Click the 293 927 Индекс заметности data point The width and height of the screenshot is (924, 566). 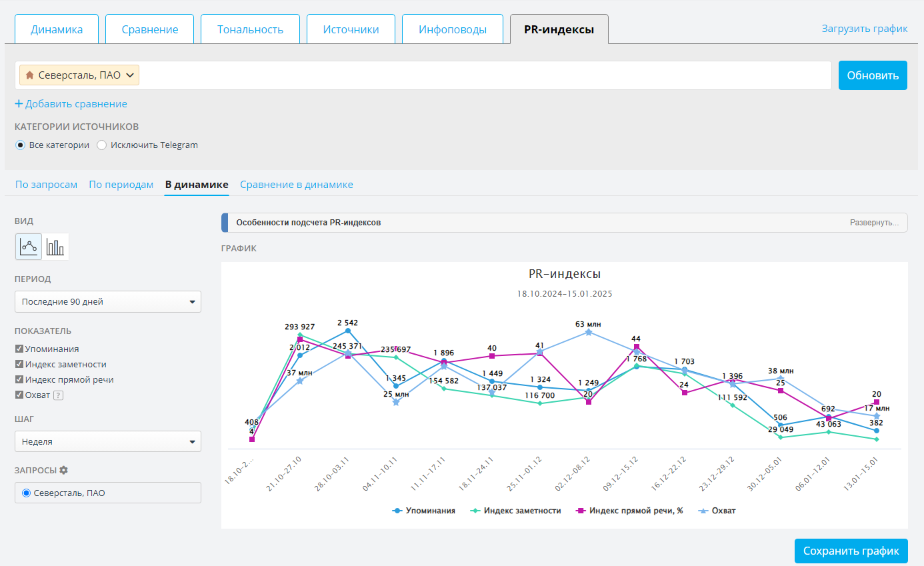(x=300, y=335)
